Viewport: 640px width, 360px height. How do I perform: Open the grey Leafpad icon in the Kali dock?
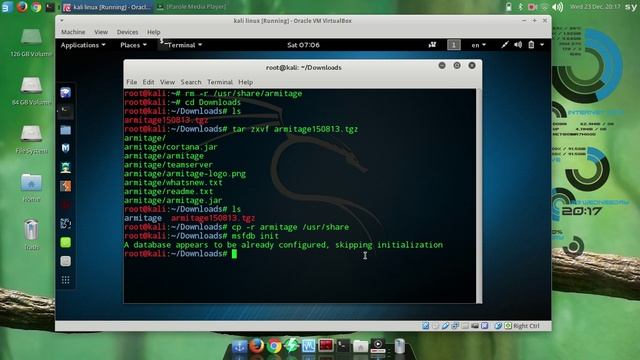(x=65, y=261)
